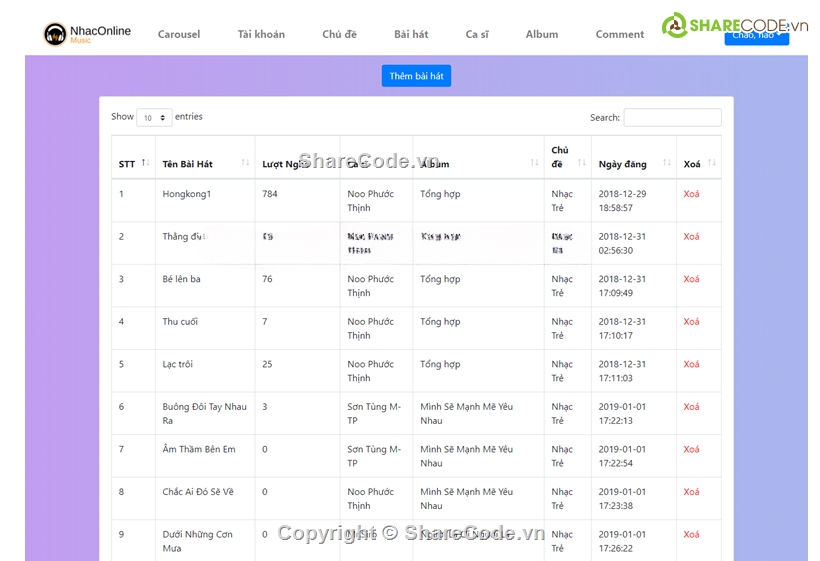The image size is (820, 561).
Task: Click Tổng hợp album for Hongkong1
Action: (440, 194)
